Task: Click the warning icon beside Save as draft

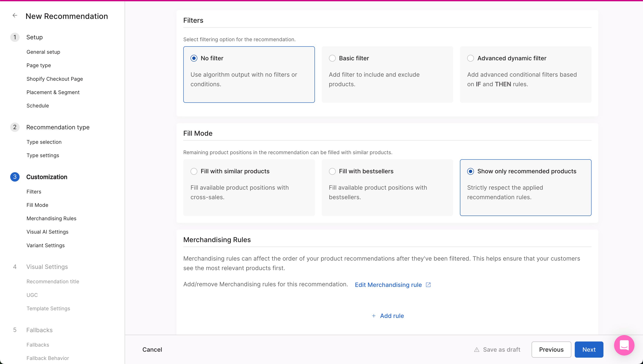Action: (x=476, y=350)
